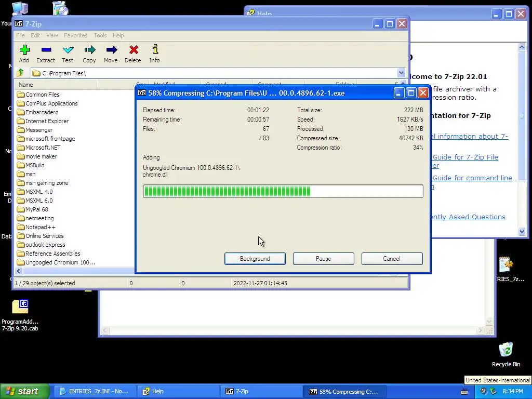Select the Internet Explorer folder
The height and width of the screenshot is (399, 532).
pyautogui.click(x=43, y=121)
